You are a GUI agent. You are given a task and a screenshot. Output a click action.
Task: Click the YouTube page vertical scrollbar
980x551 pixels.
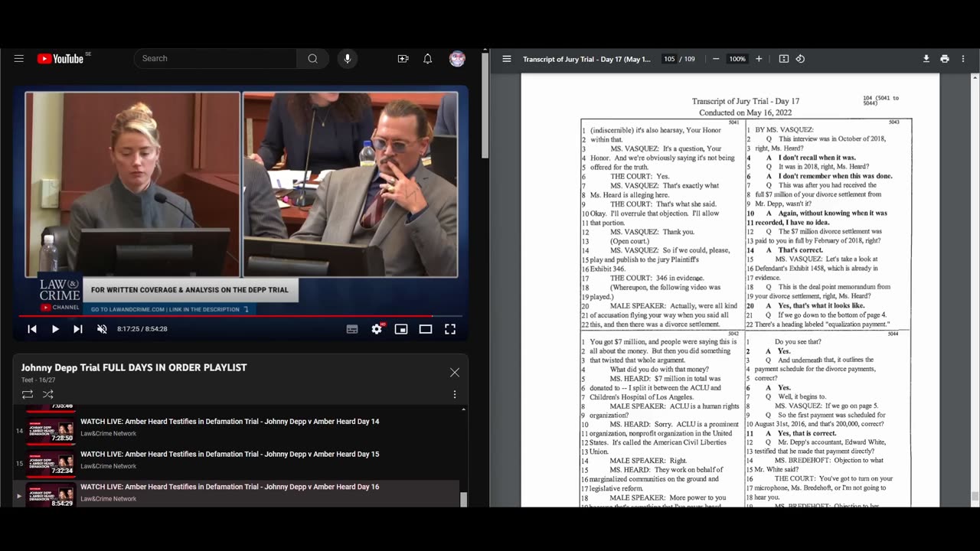485,104
